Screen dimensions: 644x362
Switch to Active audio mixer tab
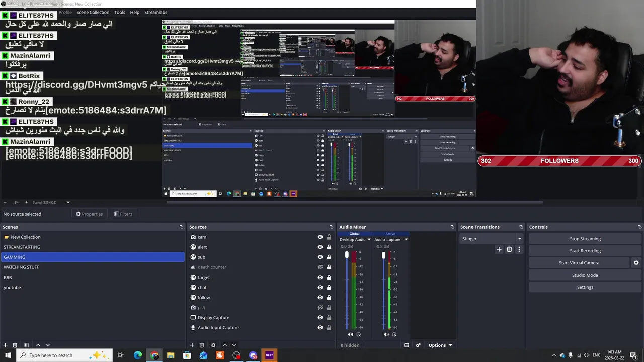[x=390, y=234]
